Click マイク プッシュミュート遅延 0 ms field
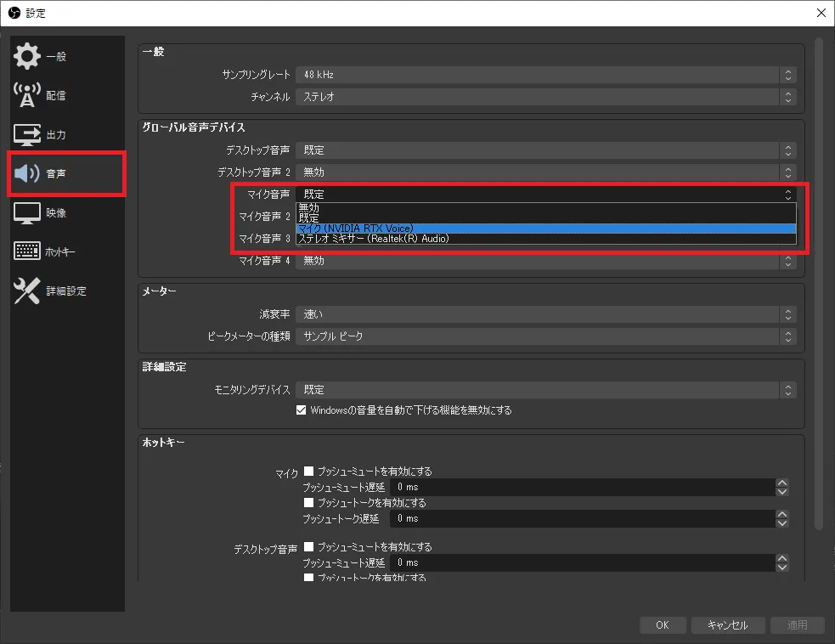Viewport: 835px width, 644px height. (x=583, y=487)
